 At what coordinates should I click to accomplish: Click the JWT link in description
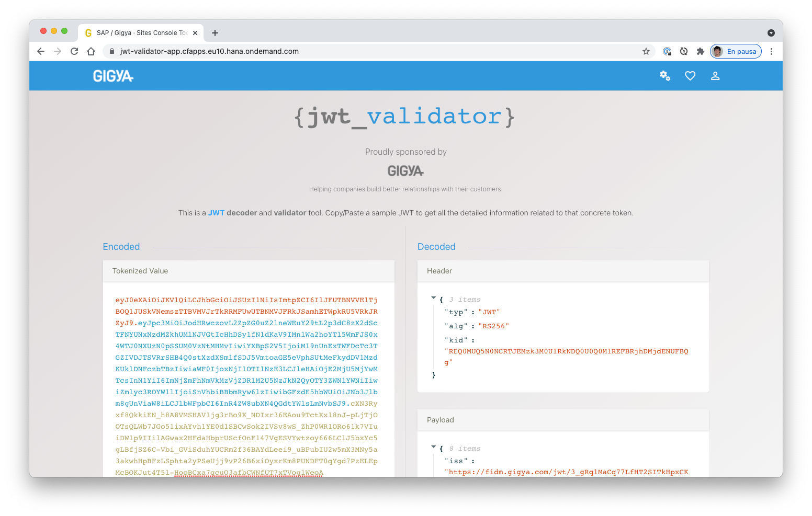point(216,213)
